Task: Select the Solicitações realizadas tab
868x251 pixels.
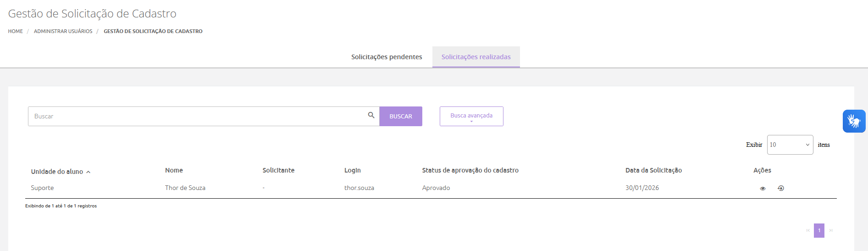Action: point(475,57)
